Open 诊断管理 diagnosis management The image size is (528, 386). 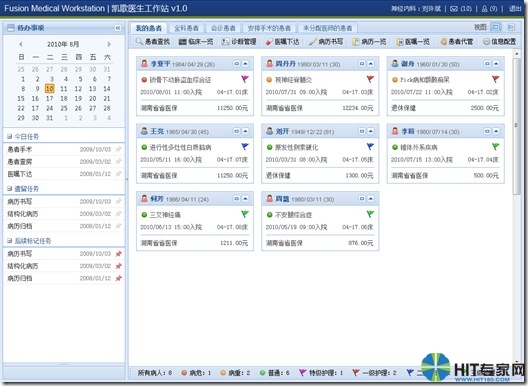click(x=239, y=41)
